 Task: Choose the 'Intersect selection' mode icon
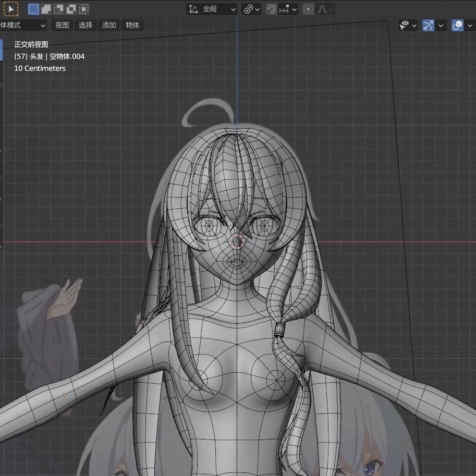click(x=83, y=9)
